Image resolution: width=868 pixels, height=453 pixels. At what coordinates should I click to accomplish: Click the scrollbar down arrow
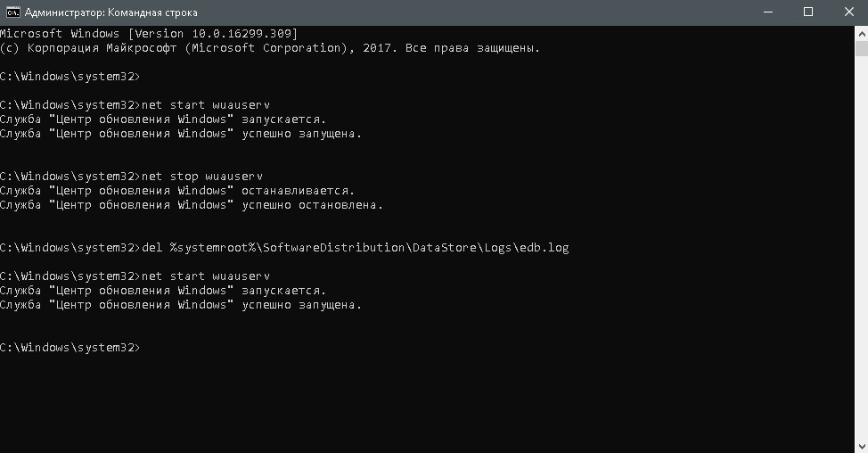pos(862,447)
